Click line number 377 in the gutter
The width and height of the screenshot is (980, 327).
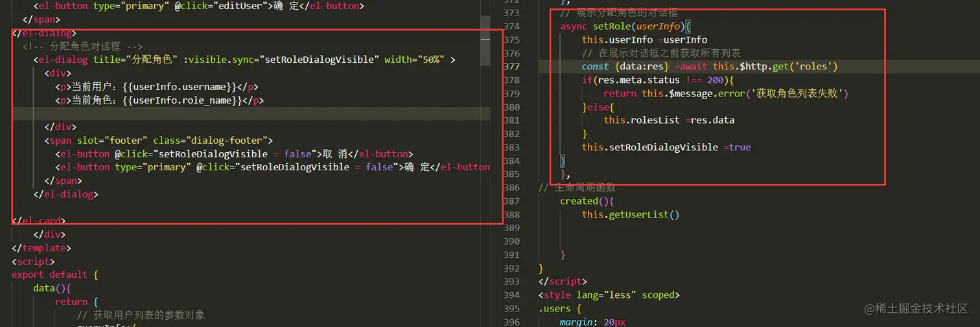[511, 67]
